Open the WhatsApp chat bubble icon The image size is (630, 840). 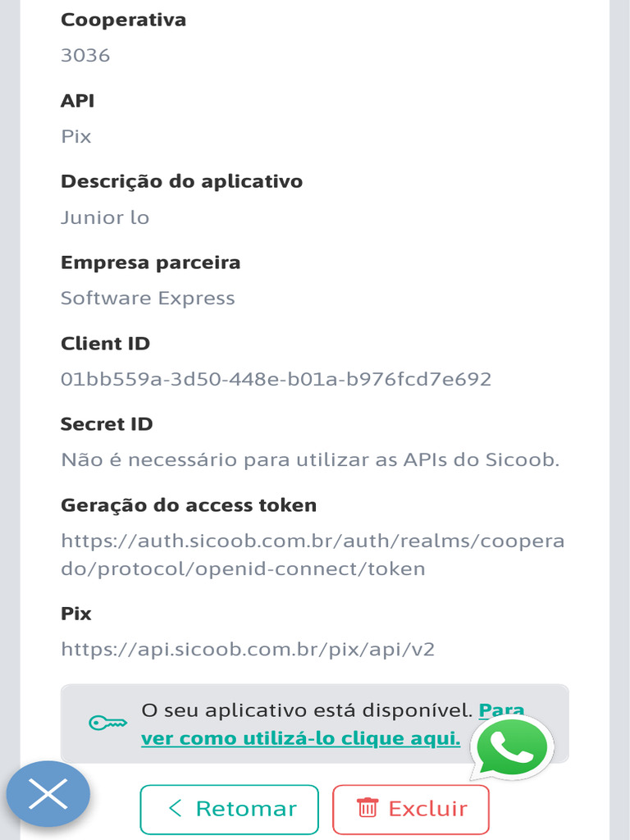point(512,747)
